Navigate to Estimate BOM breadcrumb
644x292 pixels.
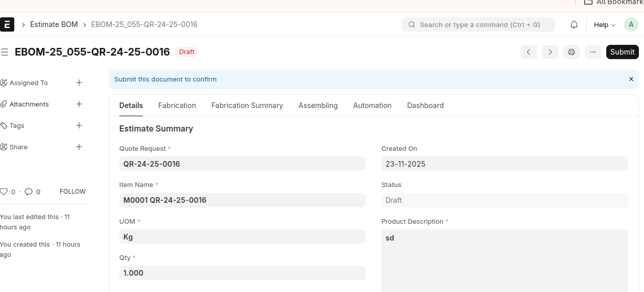tap(54, 24)
